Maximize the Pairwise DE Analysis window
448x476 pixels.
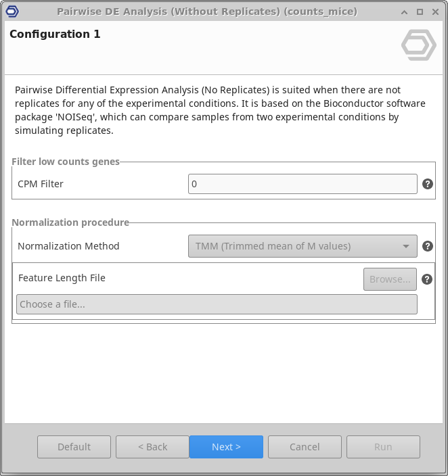420,11
